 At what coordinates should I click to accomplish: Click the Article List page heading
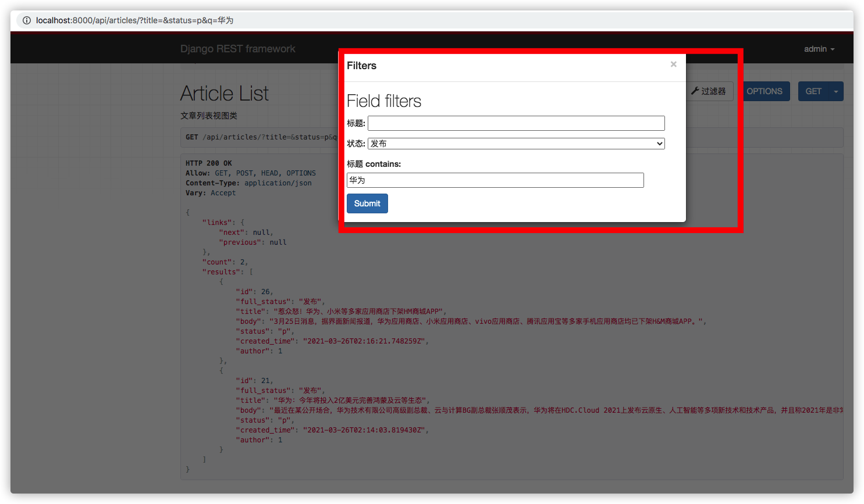(225, 94)
